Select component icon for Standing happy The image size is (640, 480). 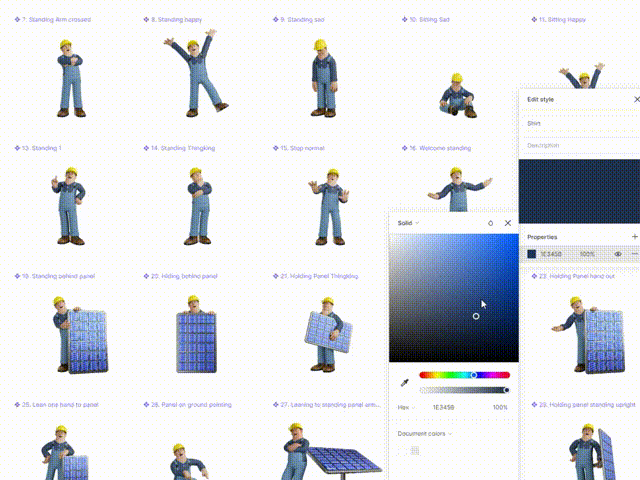[x=147, y=19]
